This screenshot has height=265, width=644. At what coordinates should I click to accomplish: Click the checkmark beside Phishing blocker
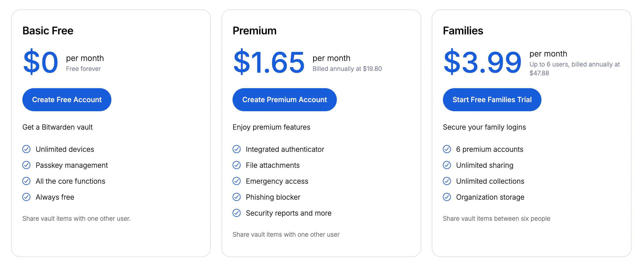[x=237, y=197]
